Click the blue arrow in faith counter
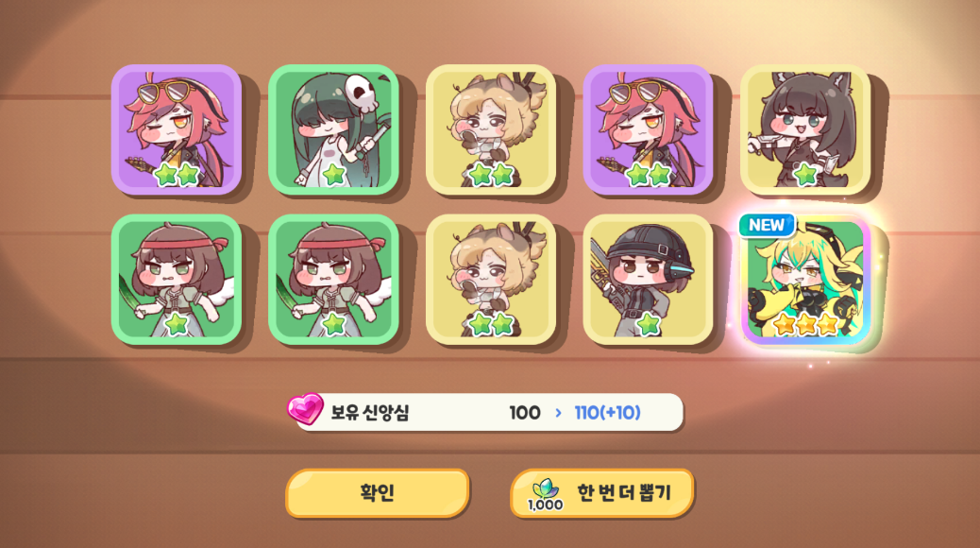This screenshot has width=980, height=548. [558, 413]
